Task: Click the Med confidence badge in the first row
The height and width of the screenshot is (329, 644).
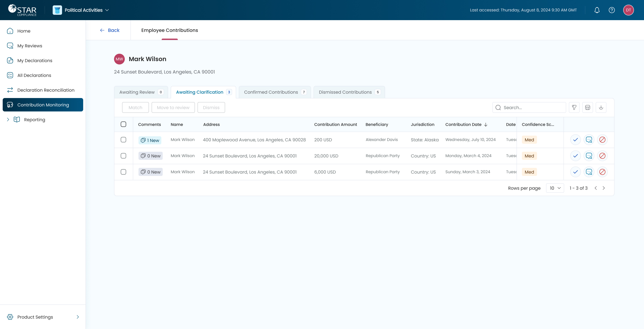Action: [x=529, y=140]
